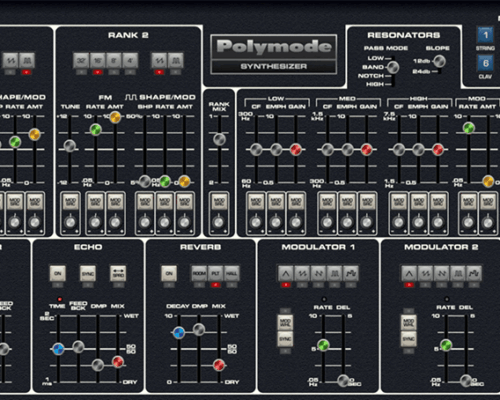Select random waveform in Modulator 2
Screen dimensions: 500x400
474,274
